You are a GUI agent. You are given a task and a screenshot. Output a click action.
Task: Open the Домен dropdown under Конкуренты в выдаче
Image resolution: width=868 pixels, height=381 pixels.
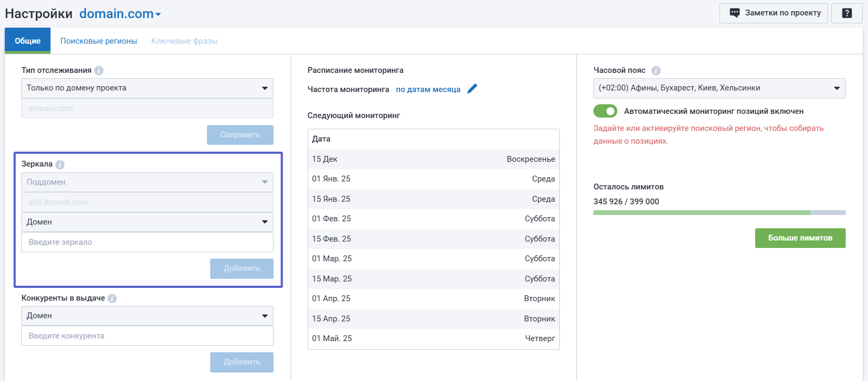pyautogui.click(x=147, y=316)
